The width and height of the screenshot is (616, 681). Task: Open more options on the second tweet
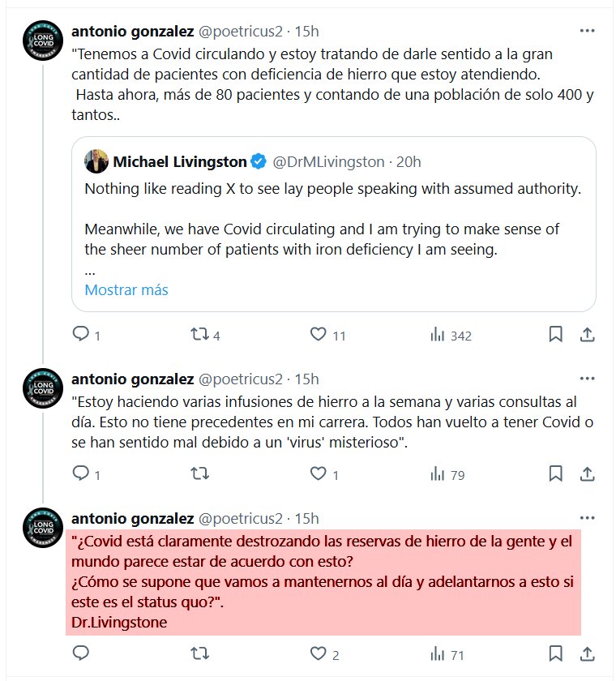tap(588, 379)
